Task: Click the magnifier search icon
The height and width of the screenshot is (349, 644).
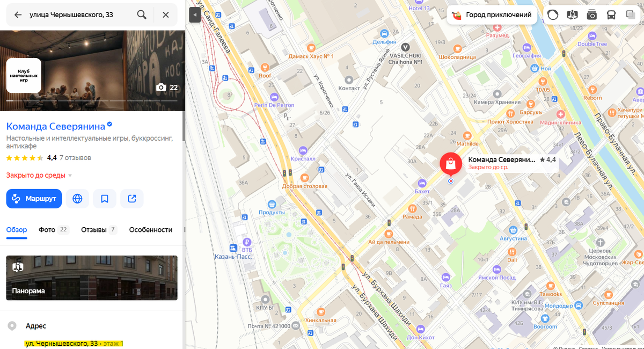Action: 142,15
